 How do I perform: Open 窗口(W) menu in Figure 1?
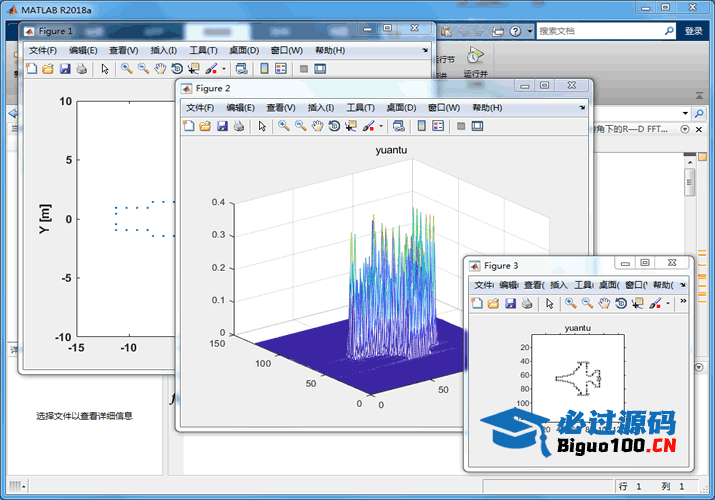pos(287,50)
